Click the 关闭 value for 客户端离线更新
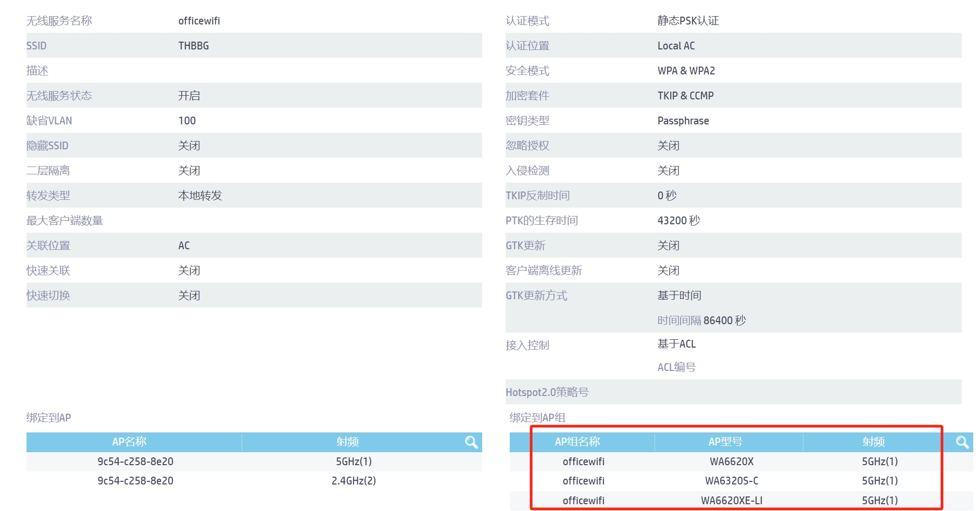 tap(669, 271)
